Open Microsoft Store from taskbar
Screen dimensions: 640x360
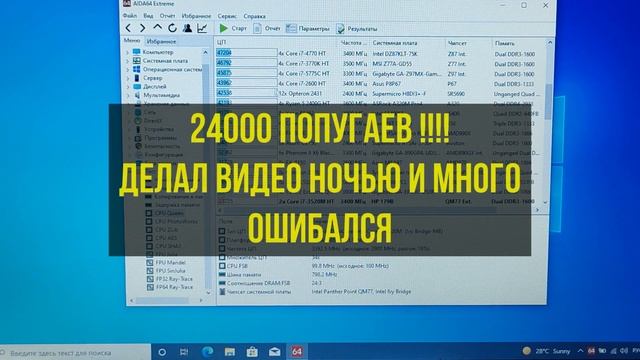click(x=252, y=351)
